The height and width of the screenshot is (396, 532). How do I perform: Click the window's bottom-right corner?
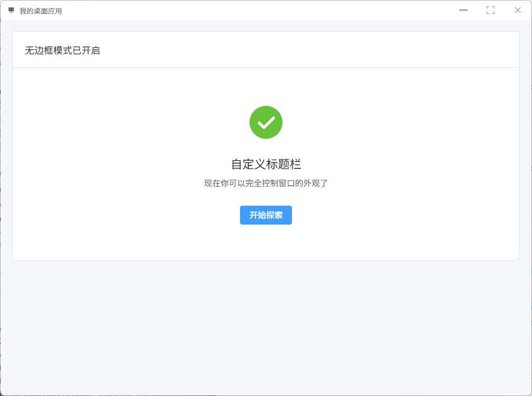coord(530,394)
